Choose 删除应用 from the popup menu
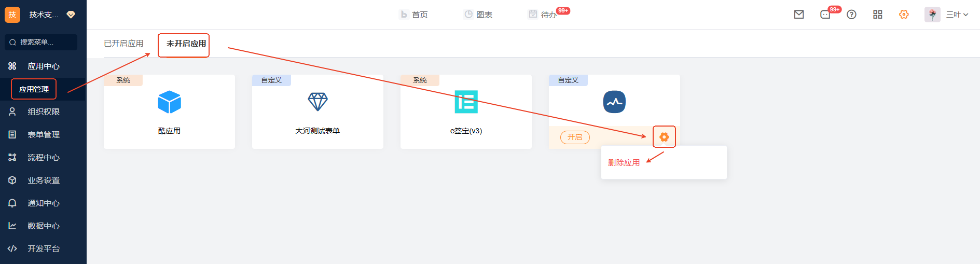This screenshot has height=264, width=980. 624,163
